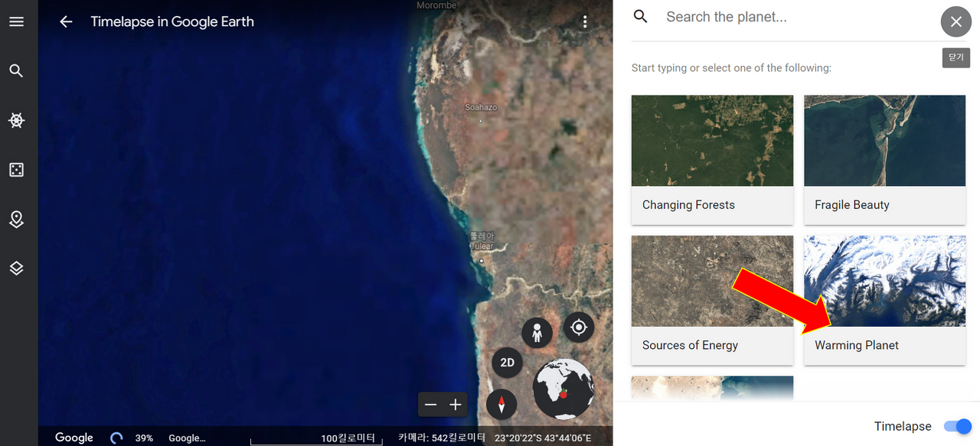Click the camera altitude 542 readout

441,438
